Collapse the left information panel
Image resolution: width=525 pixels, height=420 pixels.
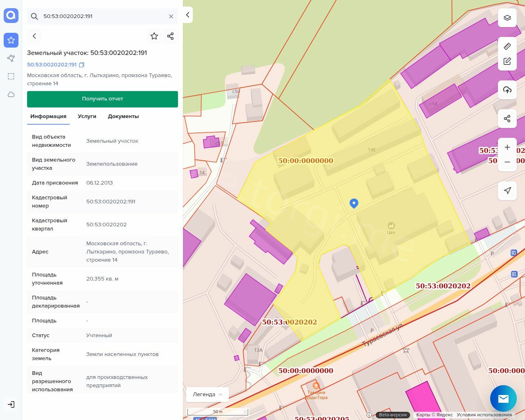pos(187,15)
